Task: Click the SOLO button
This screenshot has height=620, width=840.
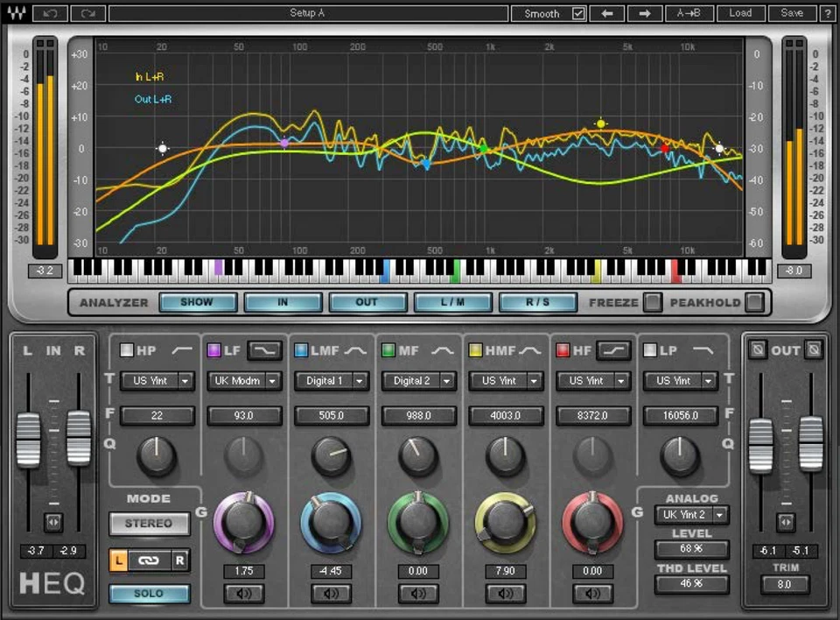Action: click(x=149, y=593)
